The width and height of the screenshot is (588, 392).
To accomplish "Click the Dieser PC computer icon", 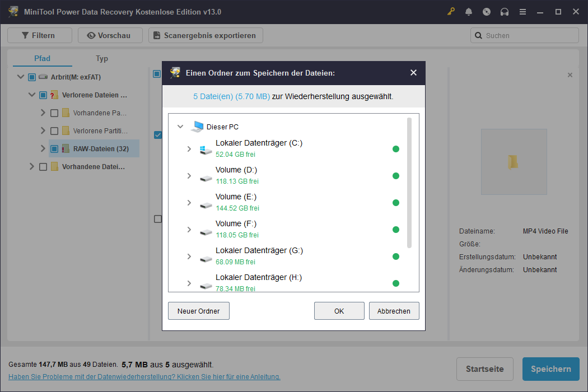I will click(197, 127).
